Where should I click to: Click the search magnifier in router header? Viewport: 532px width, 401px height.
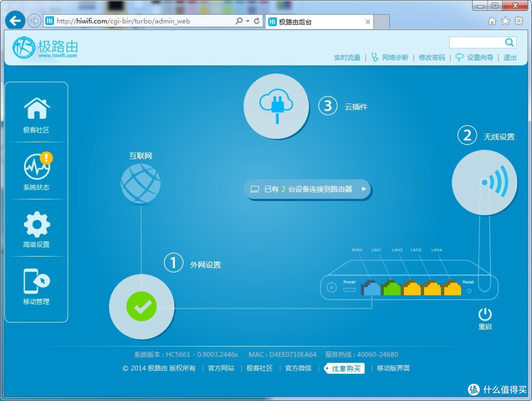(509, 42)
